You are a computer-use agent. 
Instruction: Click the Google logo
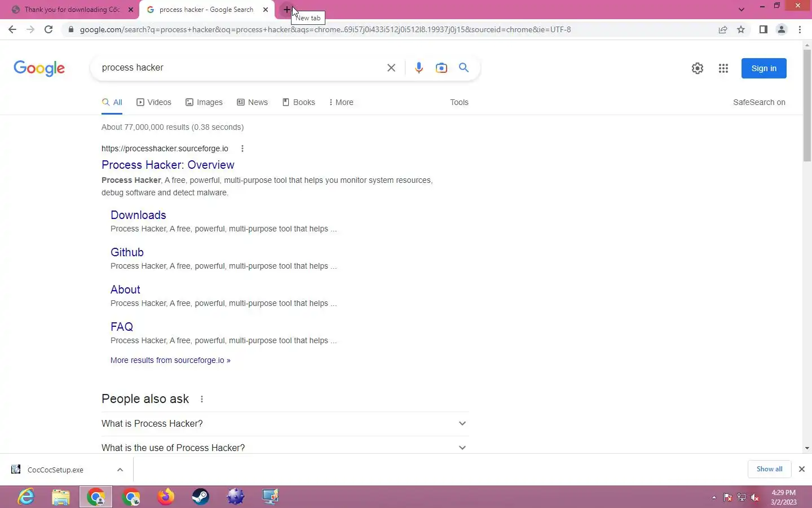[39, 68]
